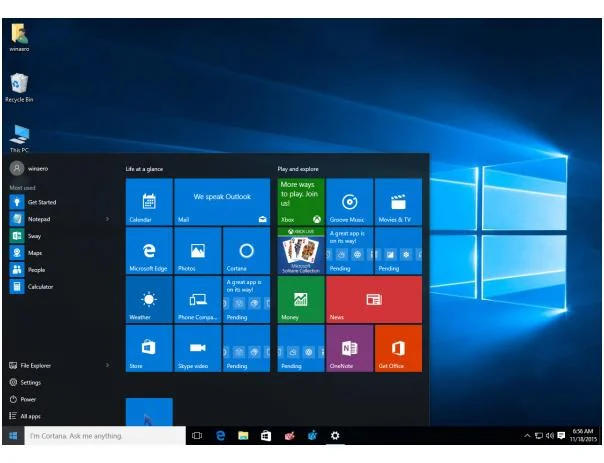
Task: Launch the Microsoft Edge tile
Action: point(149,250)
